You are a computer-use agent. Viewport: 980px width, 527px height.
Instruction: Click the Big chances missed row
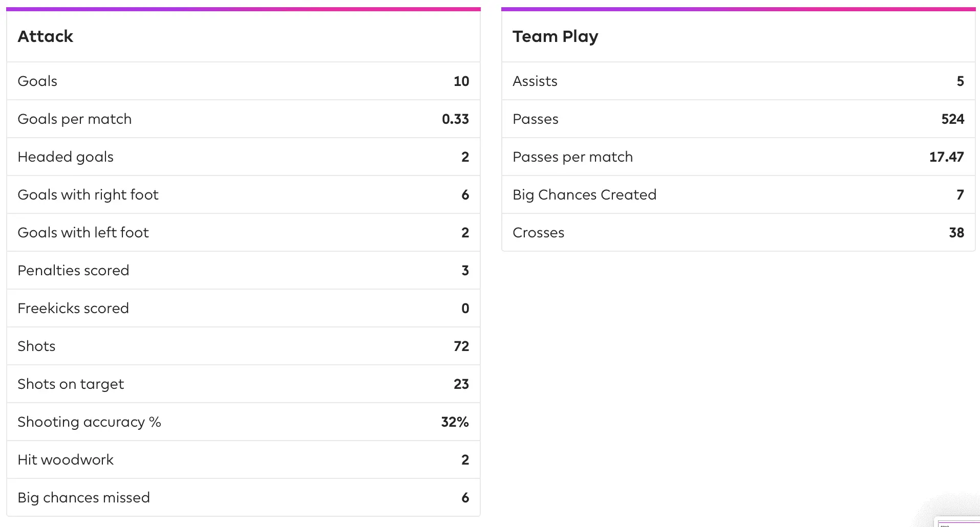[x=243, y=497]
